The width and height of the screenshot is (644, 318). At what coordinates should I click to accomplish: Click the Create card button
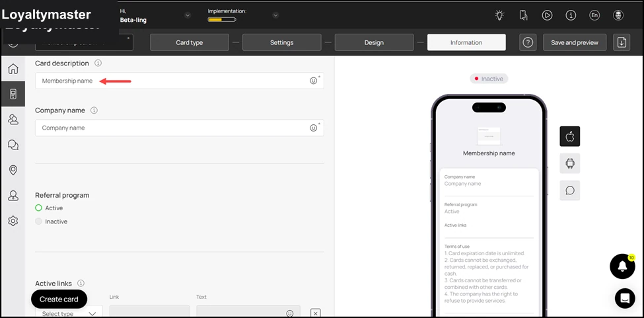[59, 299]
